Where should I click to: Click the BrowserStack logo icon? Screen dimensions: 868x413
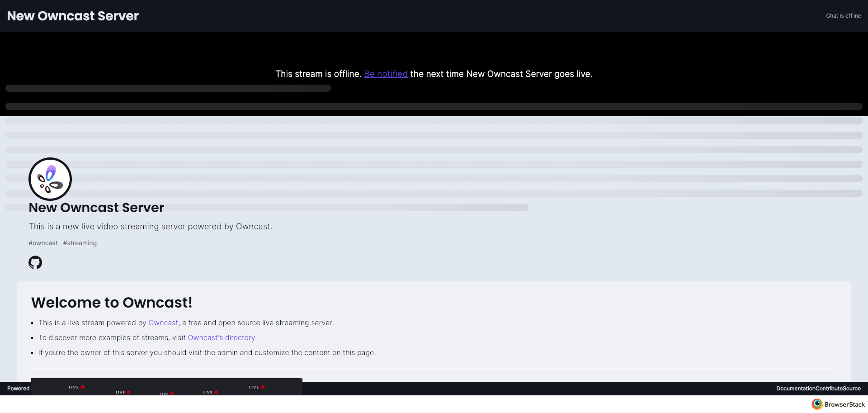coord(816,404)
